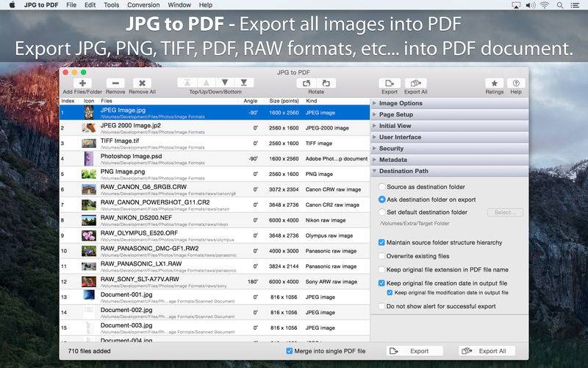Select Ask destination folder on export

click(381, 199)
